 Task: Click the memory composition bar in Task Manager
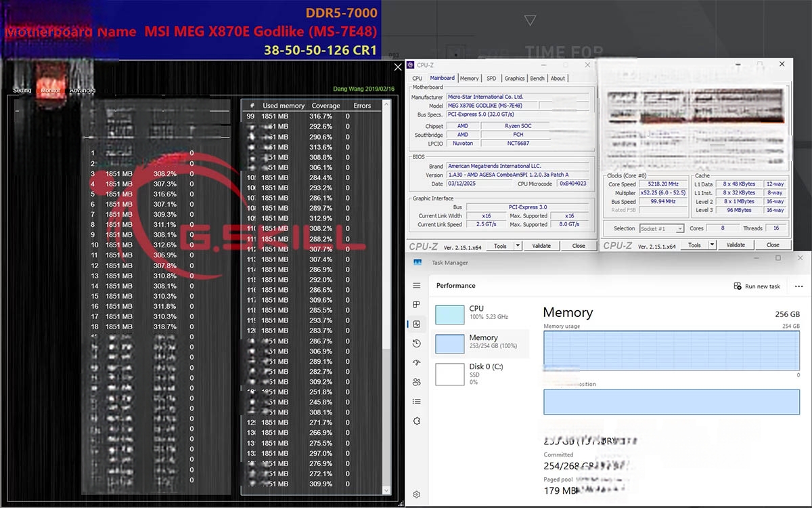[672, 402]
